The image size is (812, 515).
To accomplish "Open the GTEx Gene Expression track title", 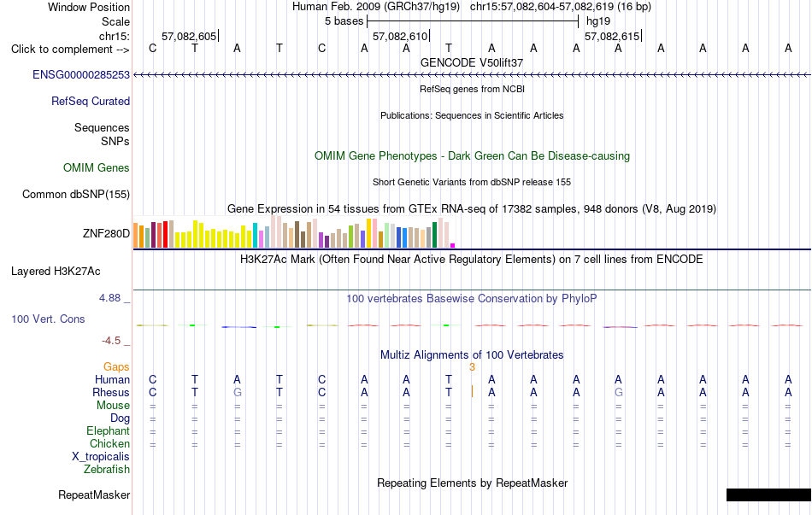I will click(472, 208).
